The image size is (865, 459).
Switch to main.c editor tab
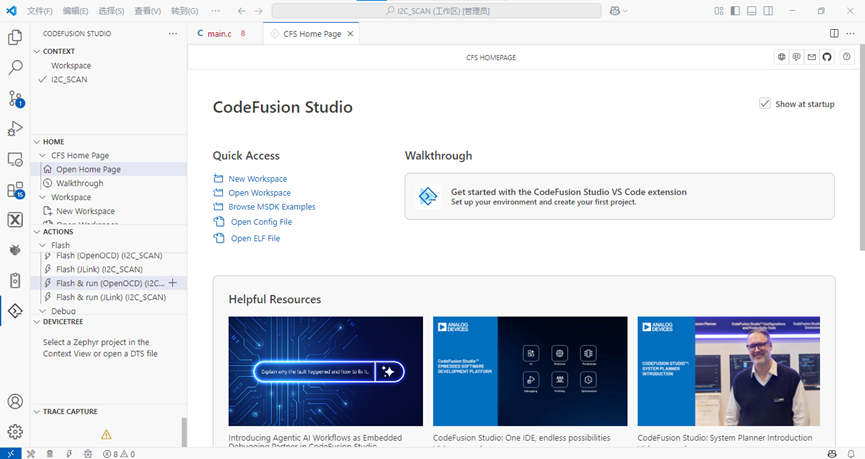tap(221, 34)
